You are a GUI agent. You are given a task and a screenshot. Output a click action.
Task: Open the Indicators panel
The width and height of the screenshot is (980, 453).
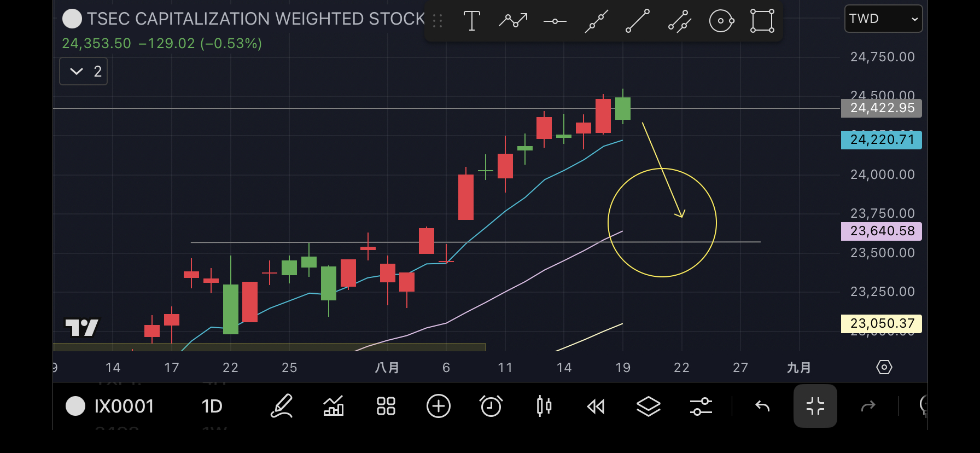click(x=334, y=406)
